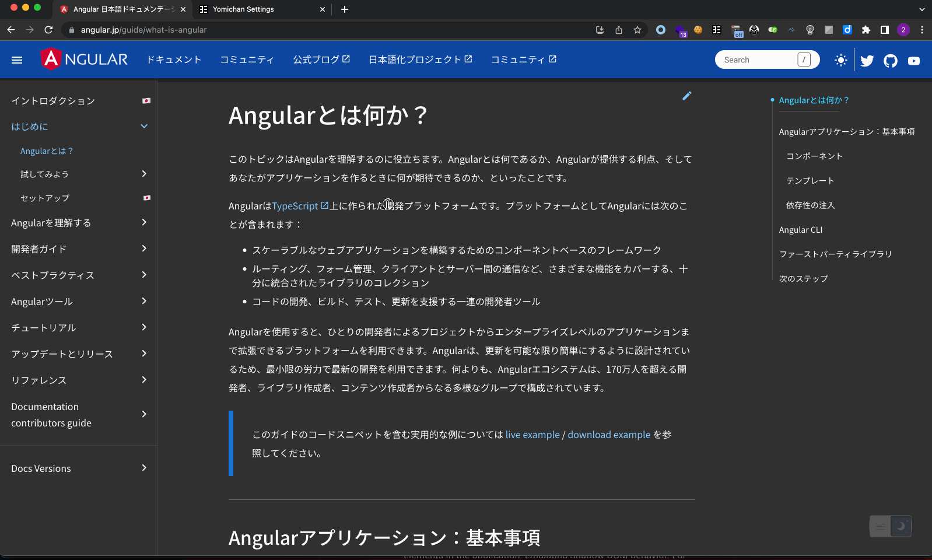932x560 pixels.
Task: Expand the 開発者ガイド section
Action: (144, 249)
